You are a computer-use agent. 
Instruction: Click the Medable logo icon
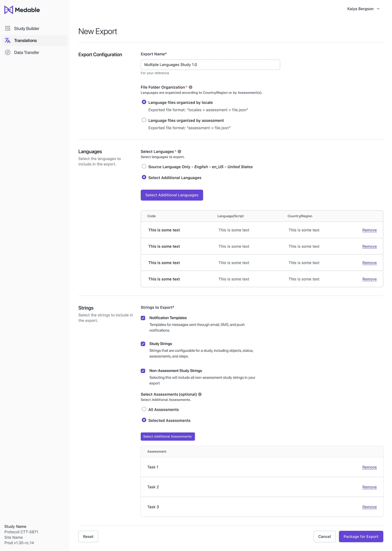(9, 10)
